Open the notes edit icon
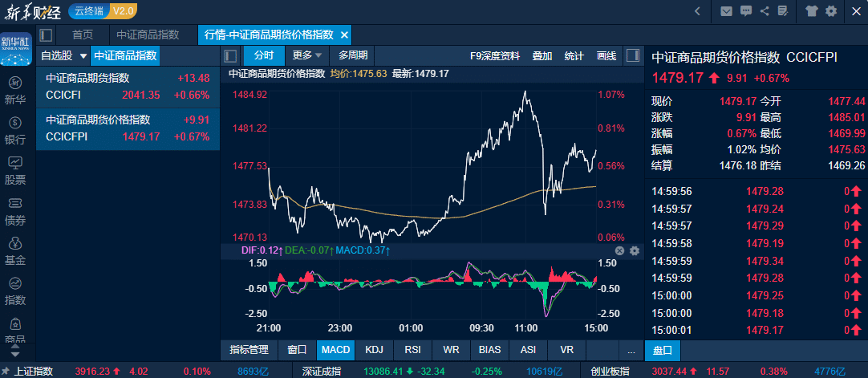This screenshot has height=378, width=868. [x=783, y=11]
